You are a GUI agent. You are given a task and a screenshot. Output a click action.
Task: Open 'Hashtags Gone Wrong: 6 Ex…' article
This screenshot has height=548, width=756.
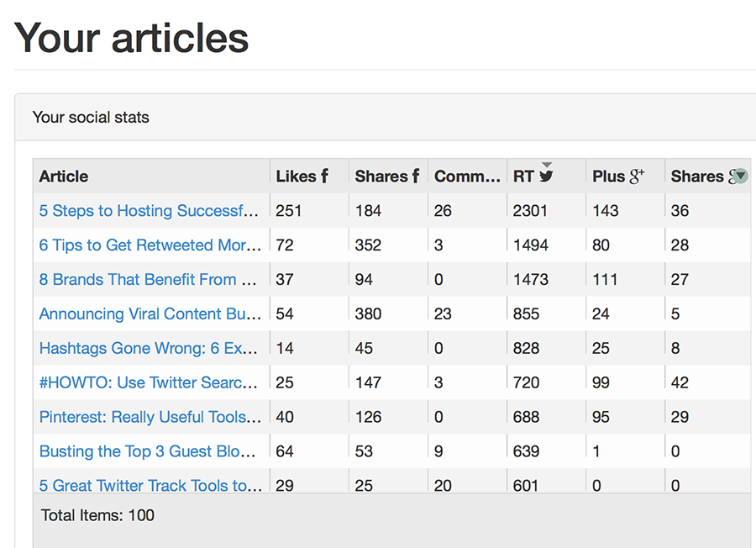point(148,349)
